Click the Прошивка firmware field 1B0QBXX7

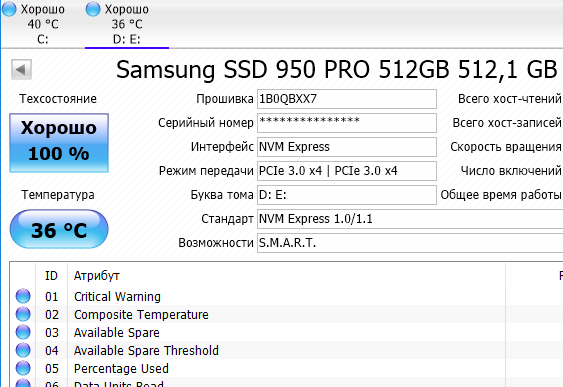(347, 99)
